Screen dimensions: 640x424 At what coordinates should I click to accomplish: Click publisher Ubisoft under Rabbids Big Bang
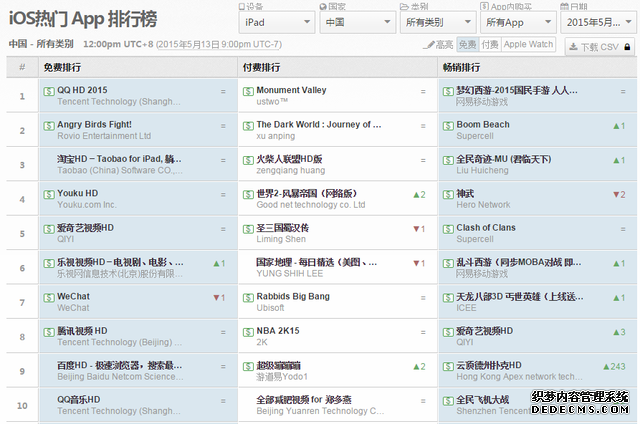pos(270,308)
